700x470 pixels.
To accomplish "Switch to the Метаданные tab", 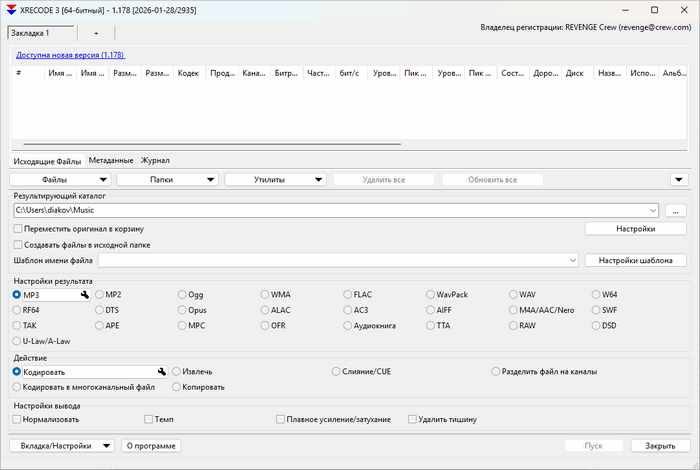I will pyautogui.click(x=110, y=160).
